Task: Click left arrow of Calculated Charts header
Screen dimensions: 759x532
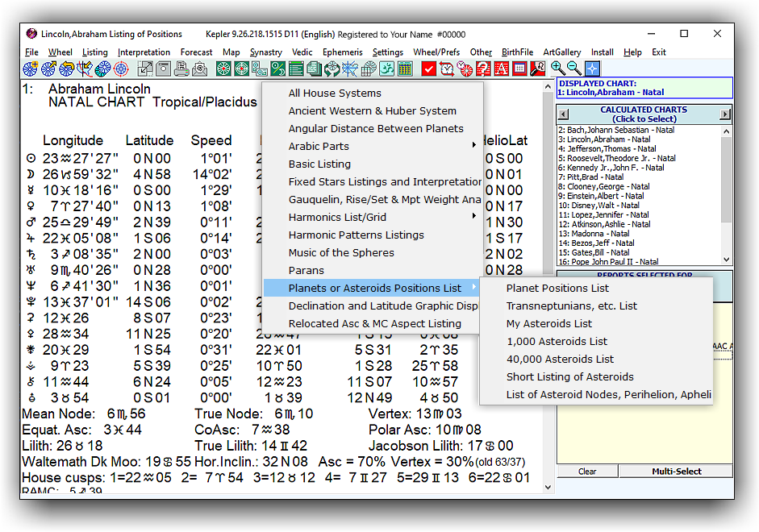Action: pyautogui.click(x=563, y=114)
